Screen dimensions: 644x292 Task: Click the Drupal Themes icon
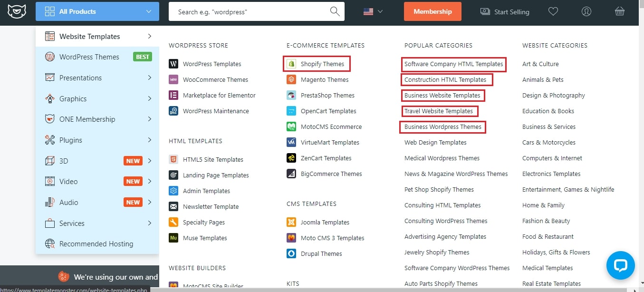291,253
